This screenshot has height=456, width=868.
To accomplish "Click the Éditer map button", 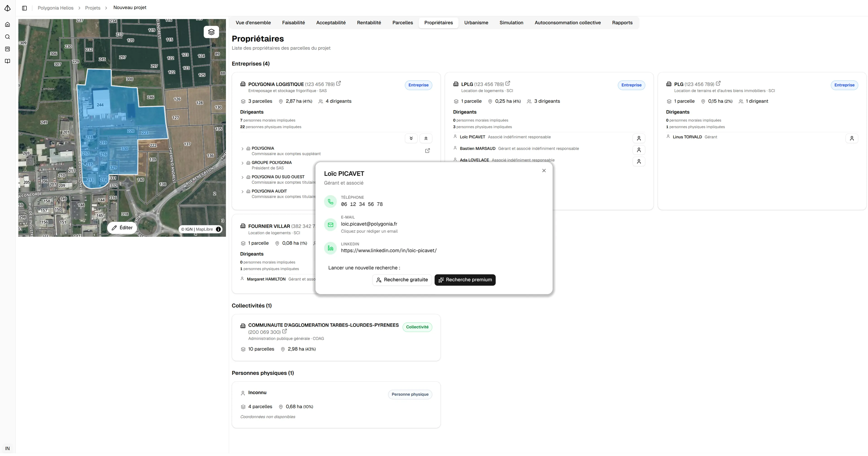I will coord(122,228).
